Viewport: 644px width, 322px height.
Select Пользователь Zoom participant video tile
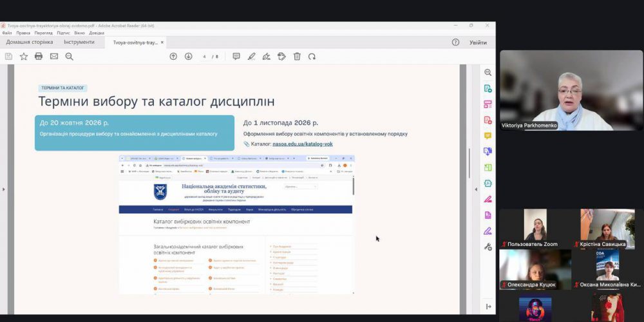(535, 229)
